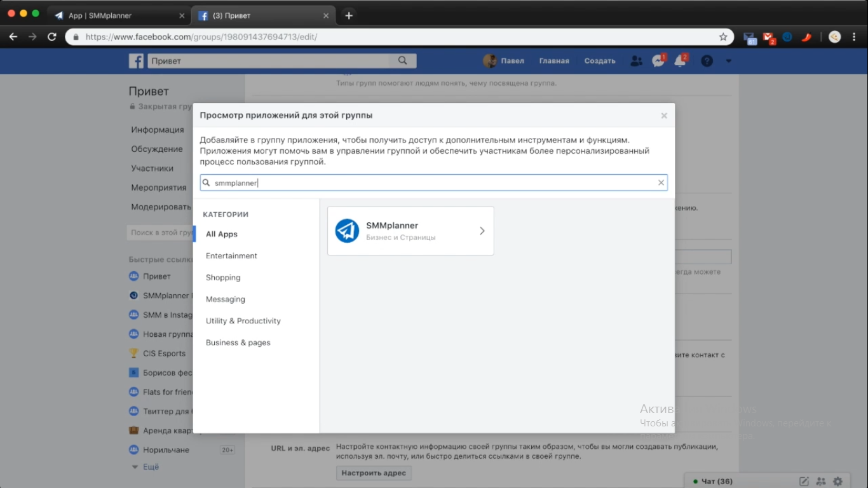Viewport: 868px width, 488px height.
Task: Focus the app search input field
Action: tap(433, 182)
